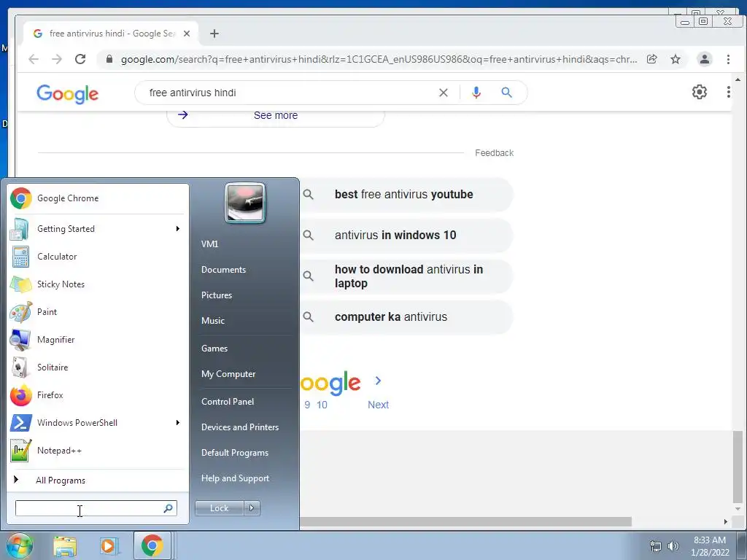Launch Calculator from the Start menu

97,257
